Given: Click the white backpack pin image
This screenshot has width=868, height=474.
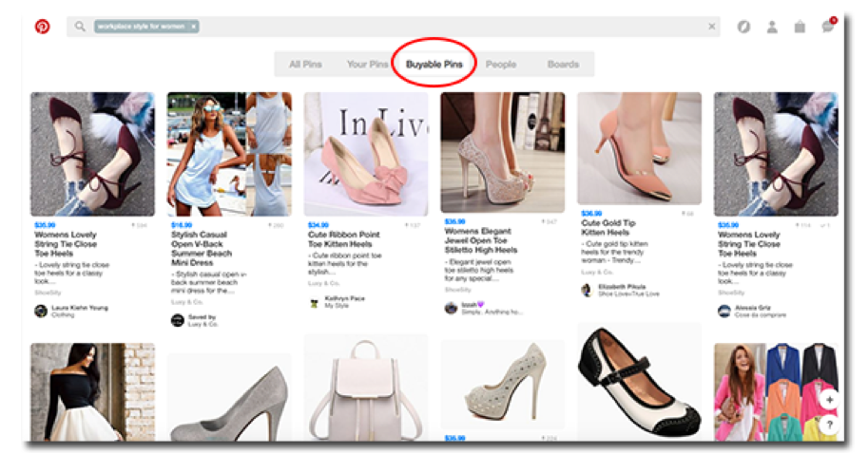Looking at the screenshot, I should (366, 389).
